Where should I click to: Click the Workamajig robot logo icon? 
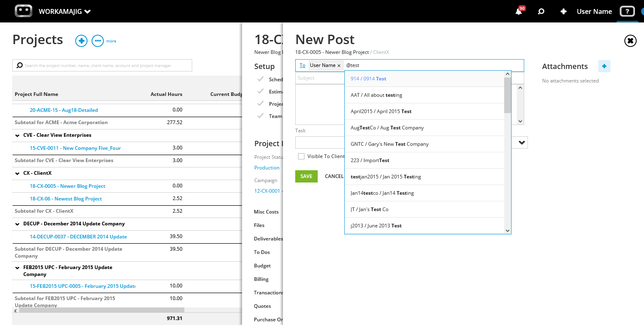click(23, 11)
